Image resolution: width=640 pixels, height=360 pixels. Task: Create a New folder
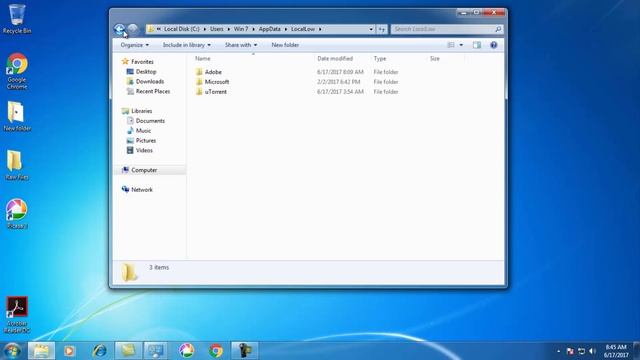click(x=285, y=45)
